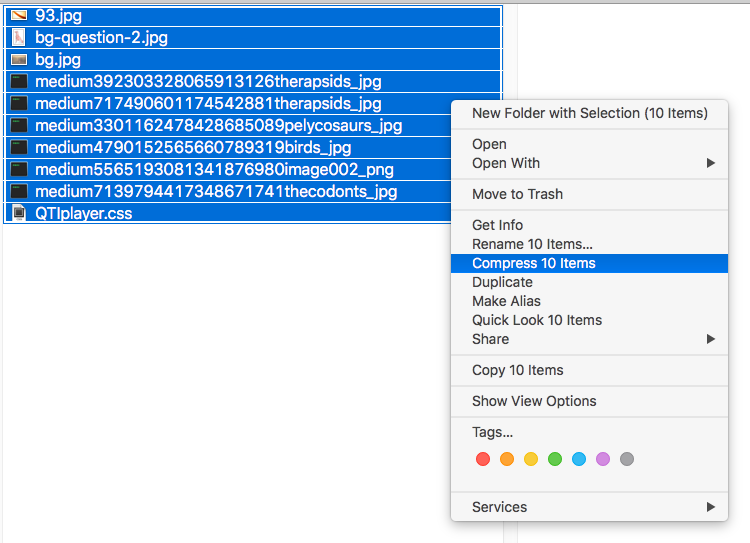This screenshot has width=750, height=543.
Task: Choose Rename 10 Items...
Action: pyautogui.click(x=589, y=244)
